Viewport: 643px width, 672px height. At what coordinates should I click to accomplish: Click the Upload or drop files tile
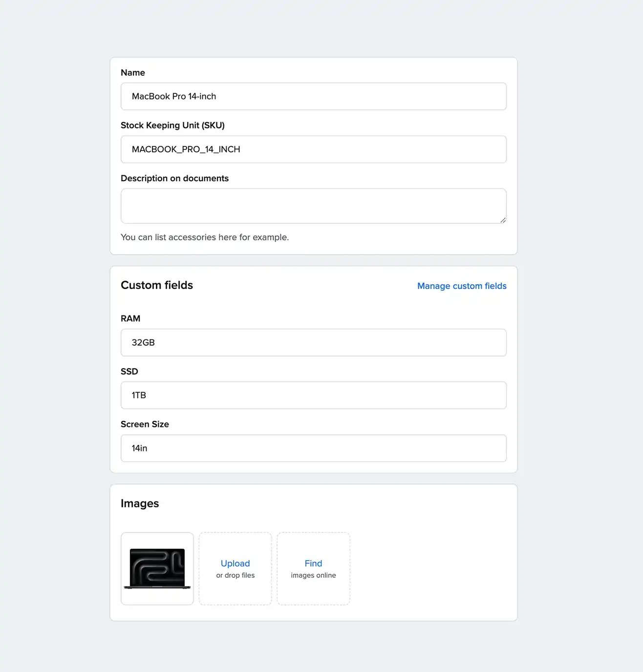click(x=235, y=568)
